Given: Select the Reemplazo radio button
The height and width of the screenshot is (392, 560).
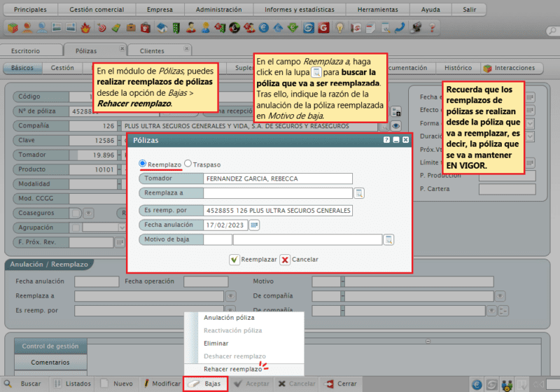Looking at the screenshot, I should pos(143,164).
